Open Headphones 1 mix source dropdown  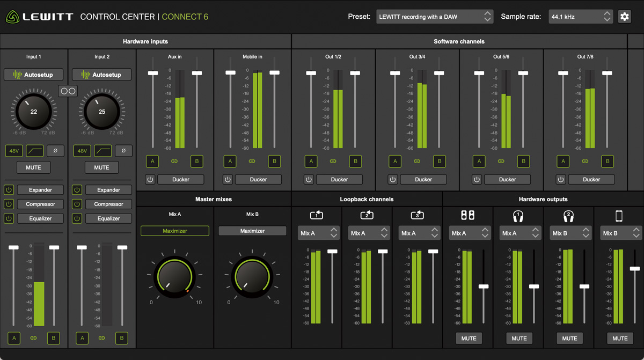(x=520, y=233)
